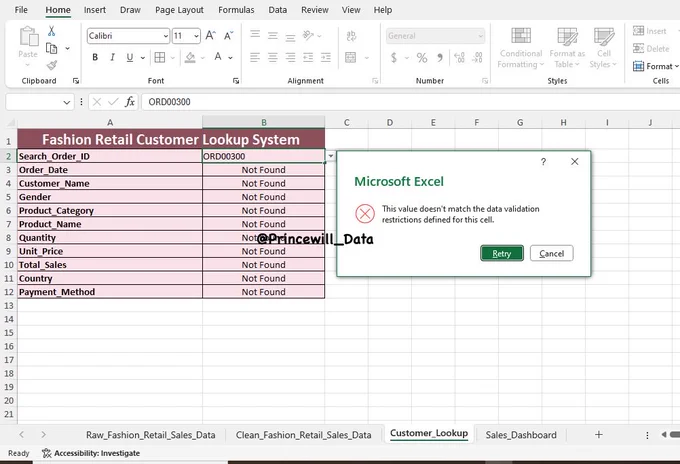Click the Increase Font Size icon
The width and height of the screenshot is (680, 464).
tap(210, 36)
